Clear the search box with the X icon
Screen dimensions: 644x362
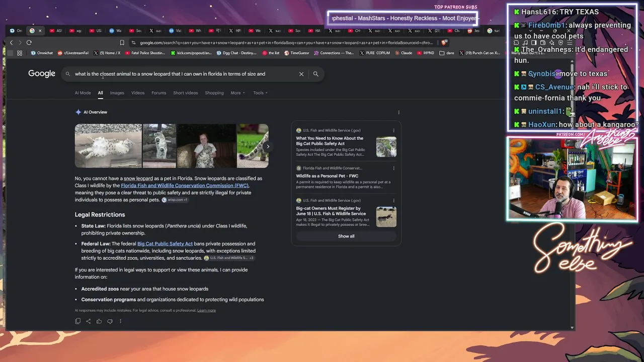pos(301,74)
